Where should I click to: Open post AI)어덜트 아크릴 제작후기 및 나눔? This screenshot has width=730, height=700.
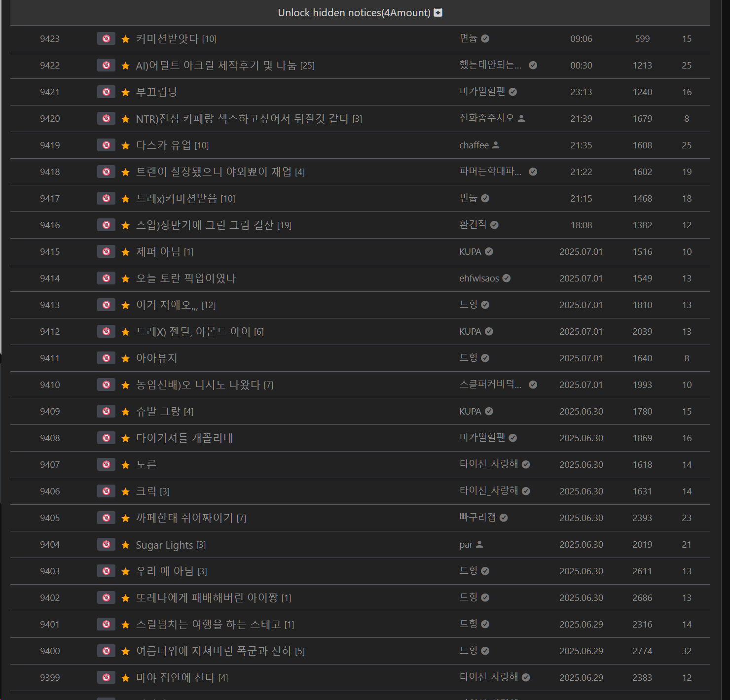[217, 65]
